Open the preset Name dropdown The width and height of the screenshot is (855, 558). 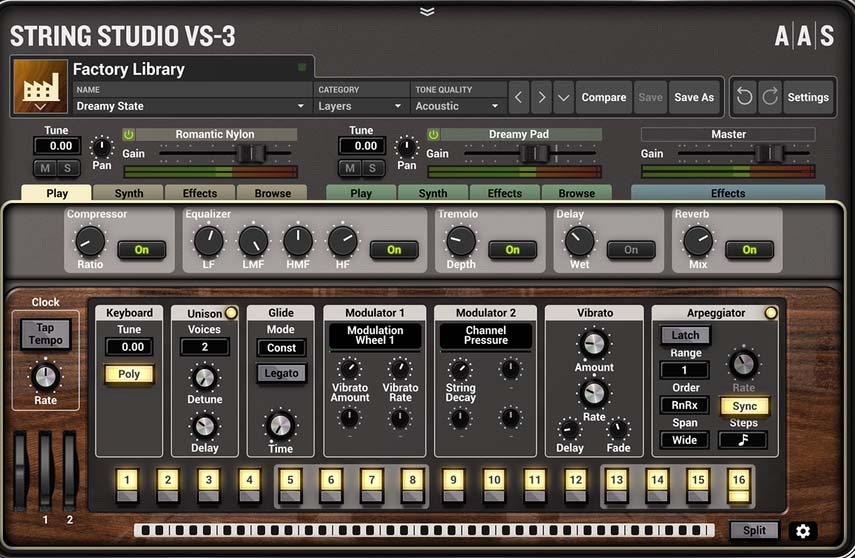coord(191,106)
